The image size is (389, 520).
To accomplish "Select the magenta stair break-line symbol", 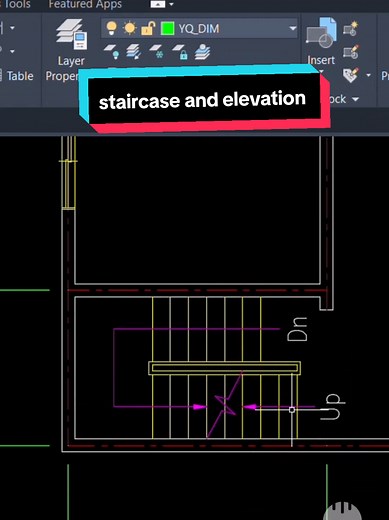I will pyautogui.click(x=225, y=404).
